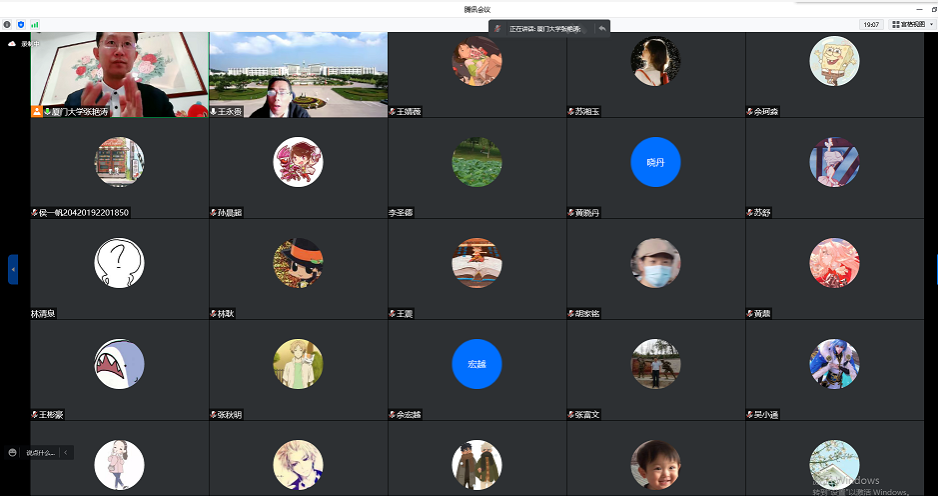Click the cartoon avatar with orange-banded hat
Viewport: 938px width, 497px height.
[x=298, y=263]
